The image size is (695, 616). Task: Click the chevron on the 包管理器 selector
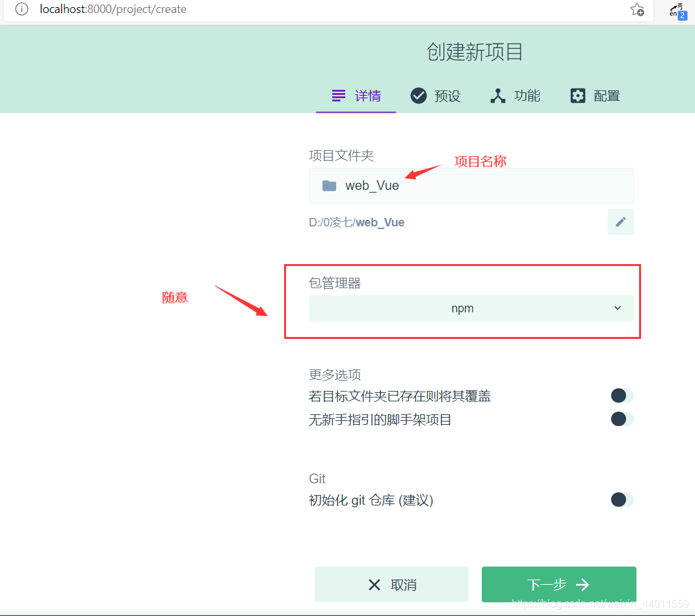click(x=617, y=308)
